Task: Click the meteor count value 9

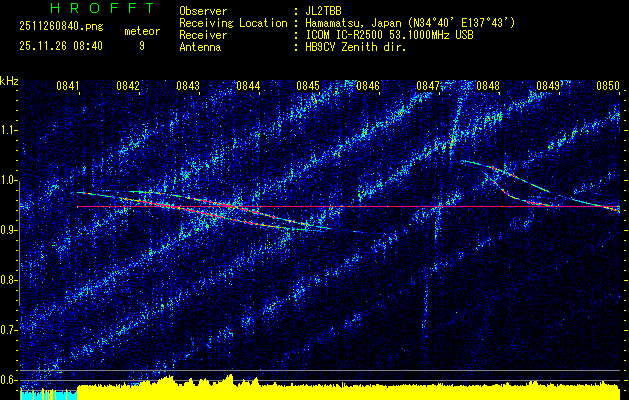Action: (141, 45)
